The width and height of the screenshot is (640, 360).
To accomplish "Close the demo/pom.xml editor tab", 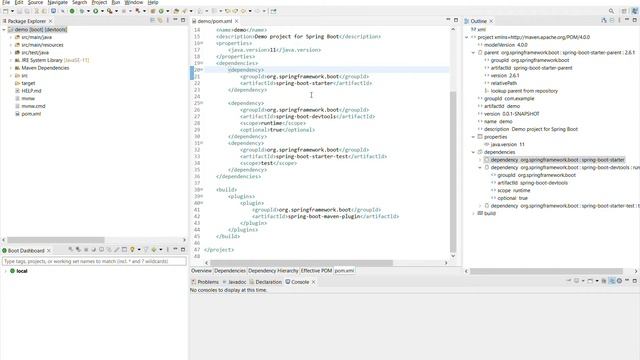I will [237, 21].
